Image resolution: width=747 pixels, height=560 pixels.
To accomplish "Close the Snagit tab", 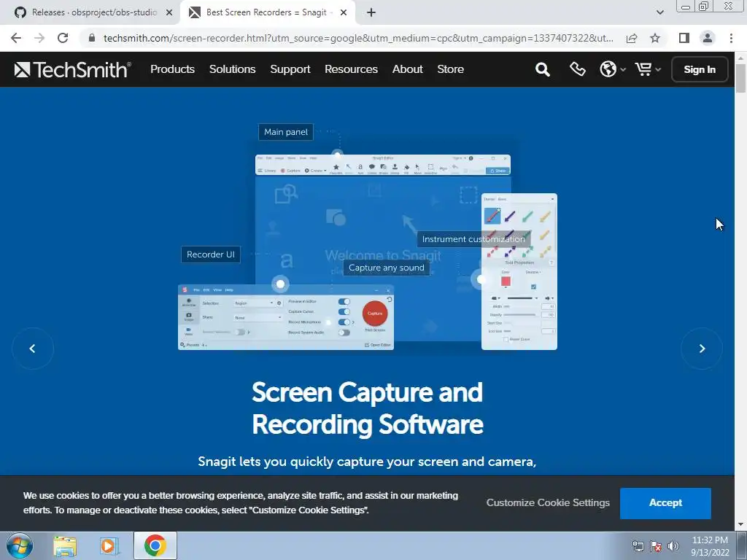I will (x=344, y=13).
